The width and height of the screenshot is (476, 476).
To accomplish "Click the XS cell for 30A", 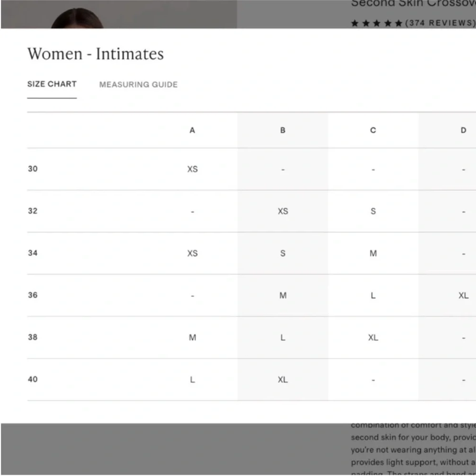I will 192,169.
